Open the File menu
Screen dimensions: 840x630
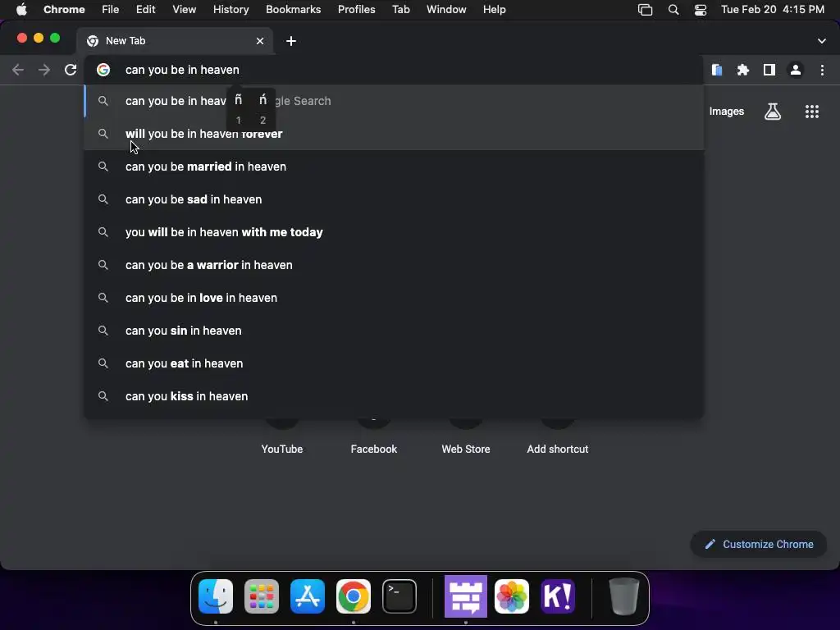pos(111,10)
